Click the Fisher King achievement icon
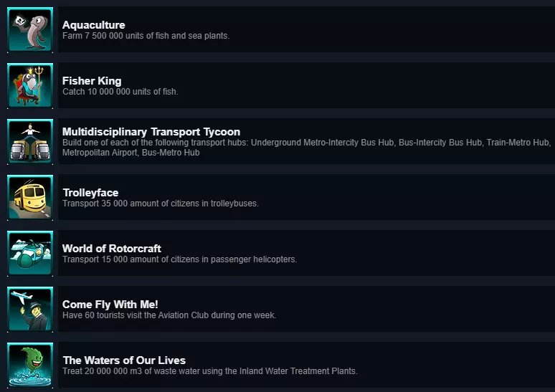The image size is (555, 392). coord(30,85)
